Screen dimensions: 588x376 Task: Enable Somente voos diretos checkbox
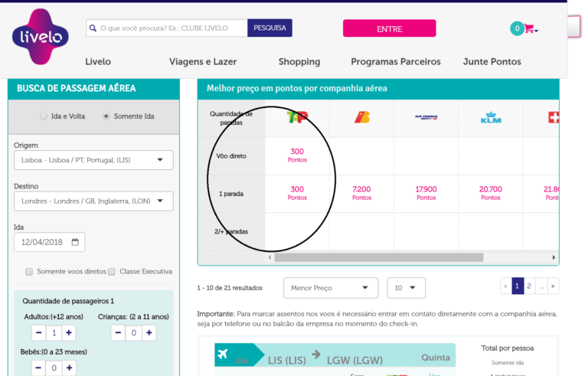pyautogui.click(x=29, y=271)
